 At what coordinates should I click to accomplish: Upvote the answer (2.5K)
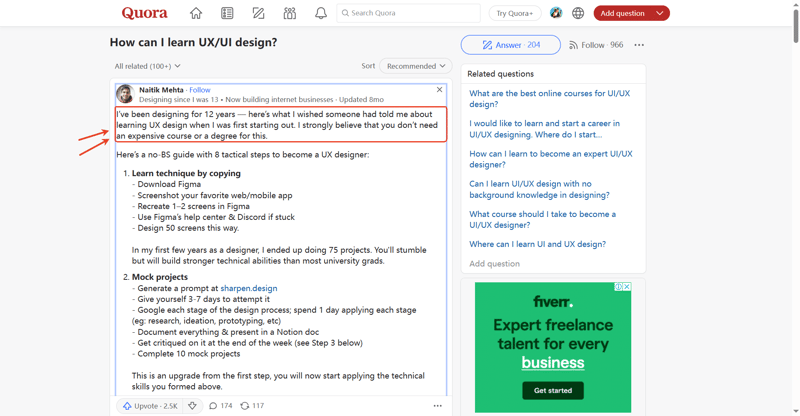(x=150, y=406)
